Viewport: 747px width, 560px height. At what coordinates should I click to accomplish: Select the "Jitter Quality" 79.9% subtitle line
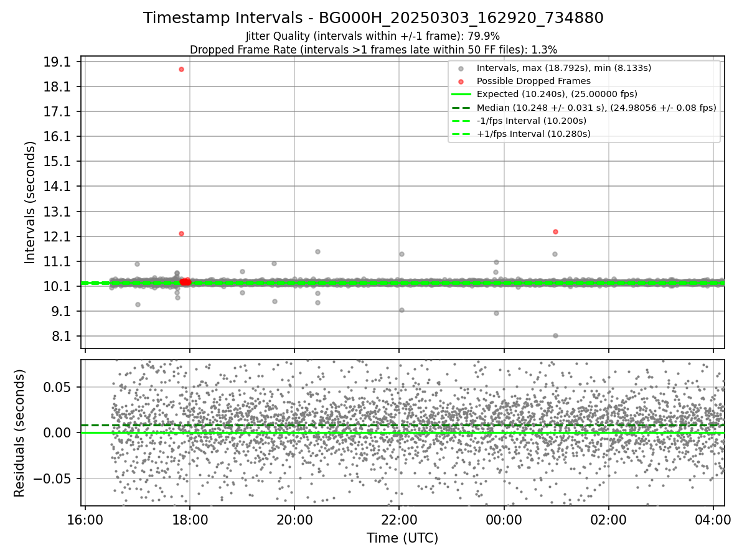point(373,36)
